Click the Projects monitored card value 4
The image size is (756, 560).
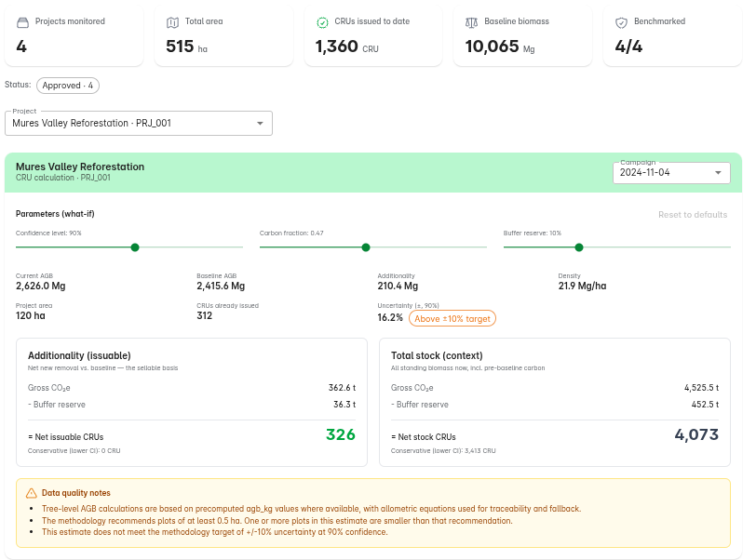[x=21, y=47]
